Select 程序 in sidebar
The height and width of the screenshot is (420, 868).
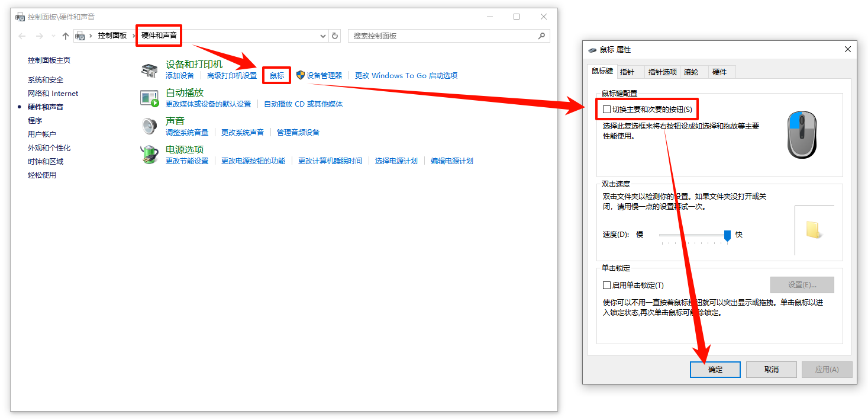[x=35, y=121]
